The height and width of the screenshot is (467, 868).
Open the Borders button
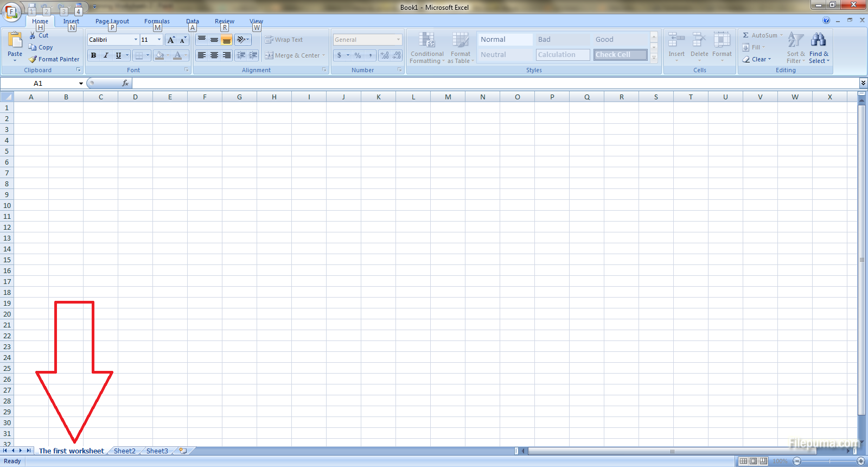point(139,55)
